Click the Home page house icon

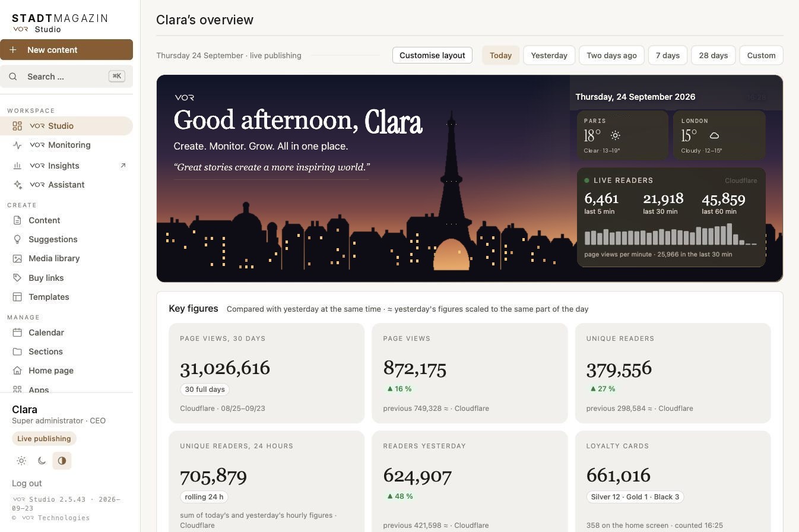point(17,370)
